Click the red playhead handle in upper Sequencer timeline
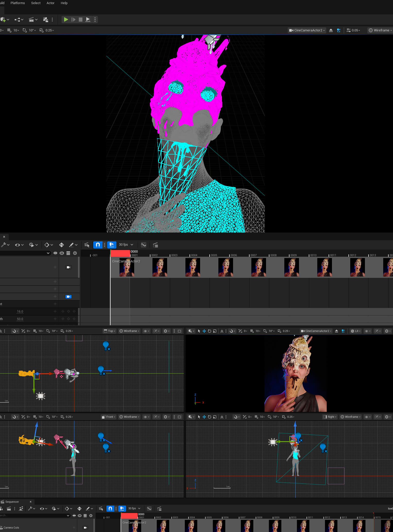 [120, 253]
